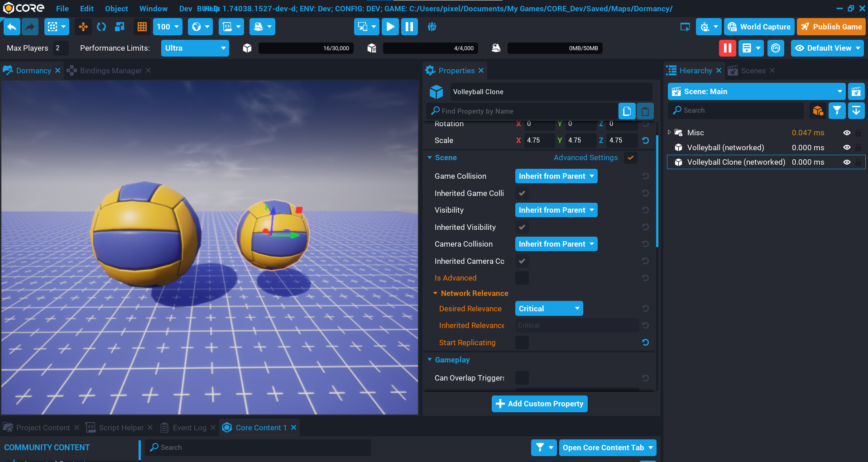Reset Scale with the revert arrow
868x462 pixels.
click(646, 141)
